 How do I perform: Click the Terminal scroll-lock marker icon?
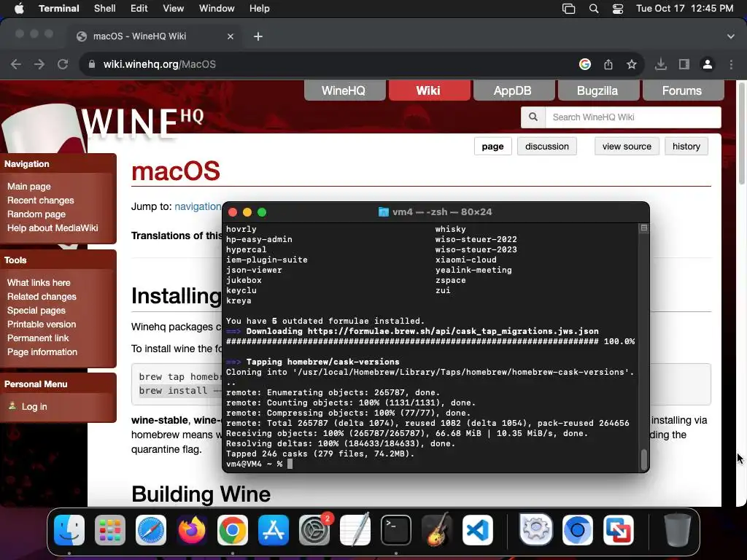tap(643, 228)
